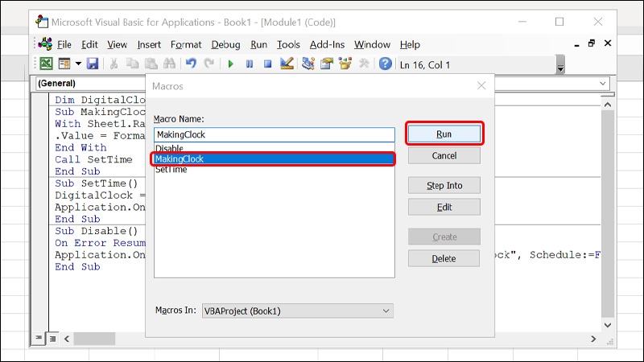Close the Macros dialog with X
This screenshot has height=362, width=644.
[x=481, y=85]
